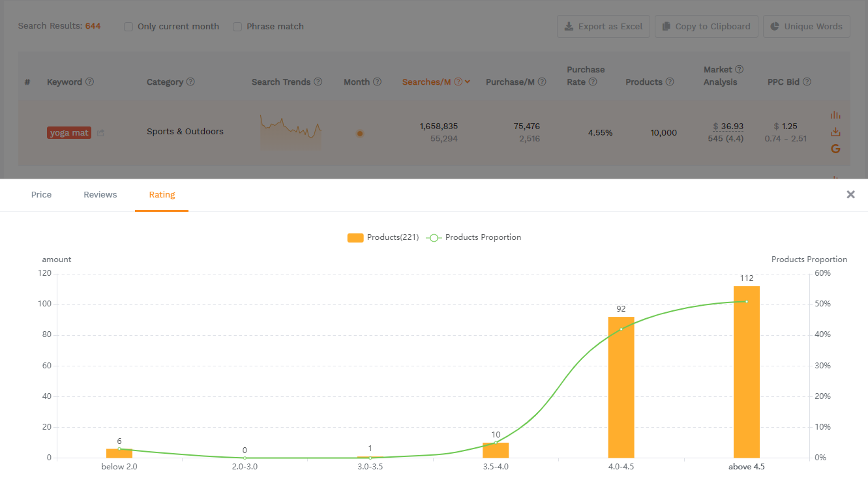The image size is (868, 487).
Task: Switch to the Reviews tab
Action: pyautogui.click(x=100, y=195)
